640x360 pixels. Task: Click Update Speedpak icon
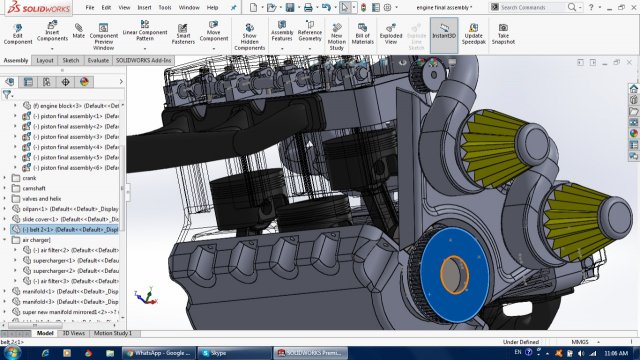coord(473,34)
